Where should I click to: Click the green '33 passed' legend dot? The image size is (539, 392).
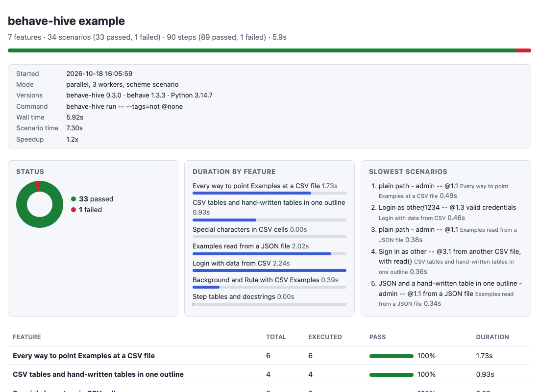pos(73,199)
